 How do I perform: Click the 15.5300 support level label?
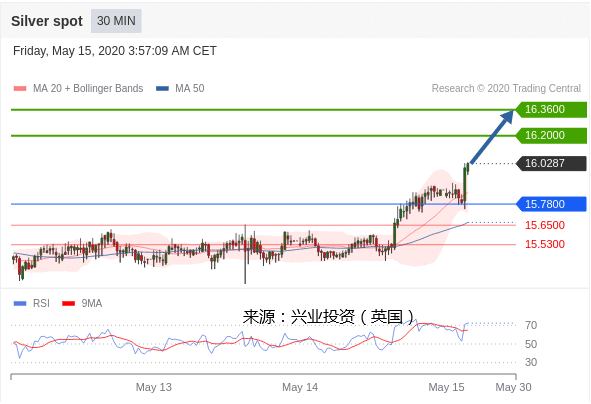[x=545, y=244]
